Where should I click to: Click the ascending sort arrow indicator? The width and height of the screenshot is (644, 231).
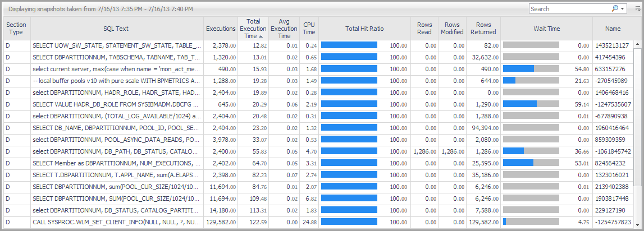(x=261, y=36)
